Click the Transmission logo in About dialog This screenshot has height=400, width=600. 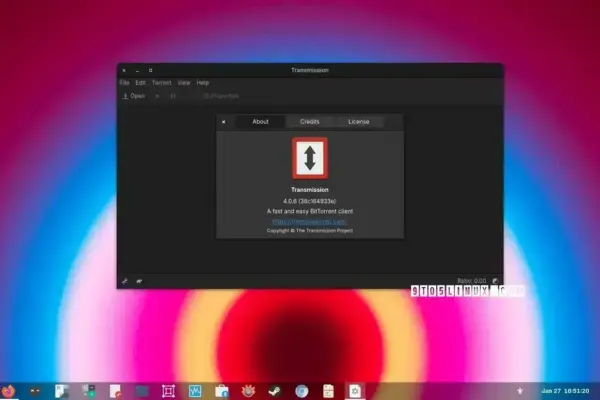tap(310, 158)
